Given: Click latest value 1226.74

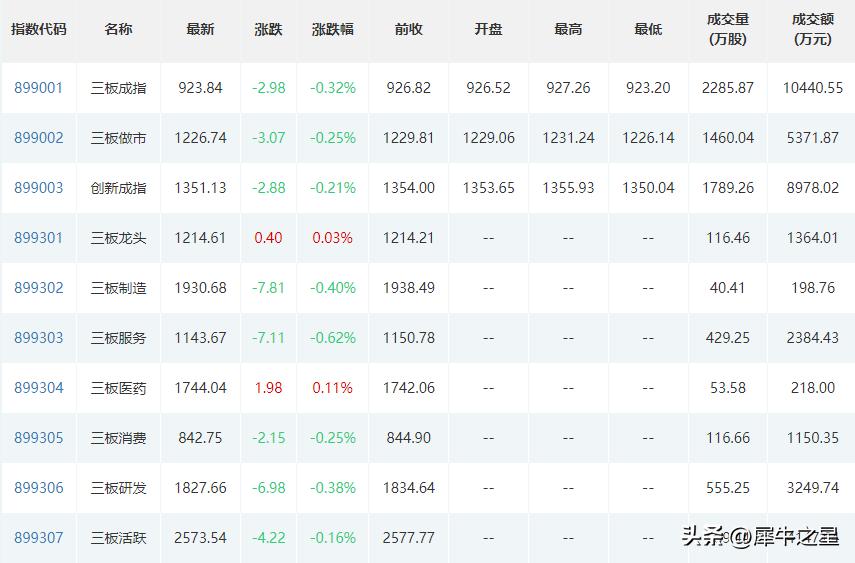Looking at the screenshot, I should 200,137.
